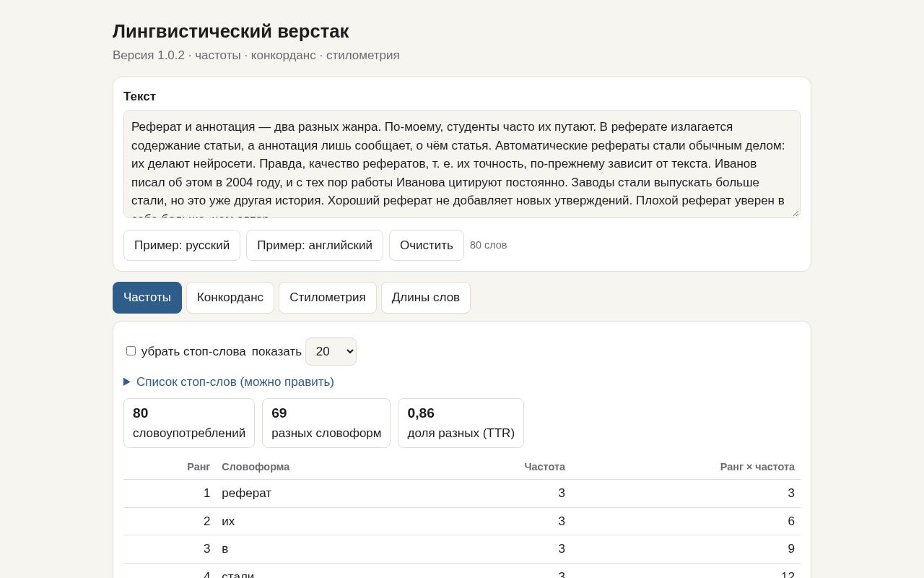Click the «Ранг» column header
This screenshot has width=924, height=578.
coord(199,467)
